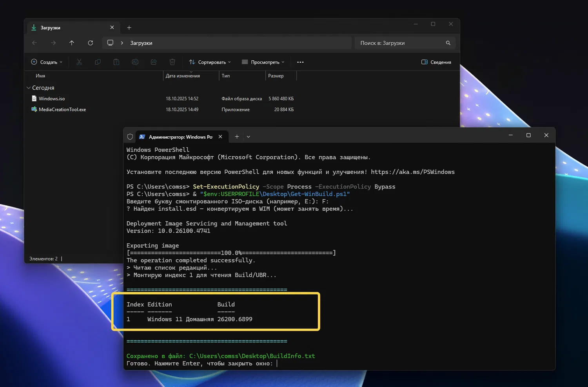The height and width of the screenshot is (387, 588).
Task: Open the three-dots more options menu
Action: (x=300, y=62)
